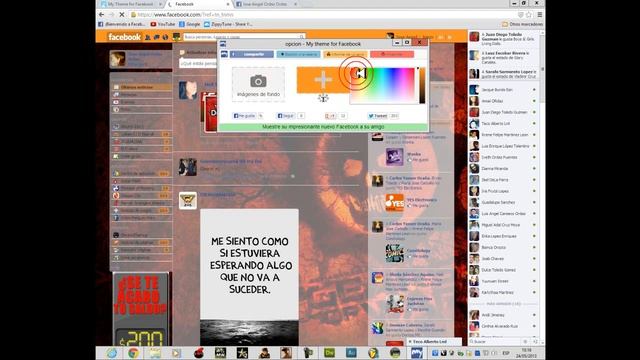Screen dimensions: 640x360
Task: Open chat with Guadalupe Sanchez
Action: pos(502,202)
